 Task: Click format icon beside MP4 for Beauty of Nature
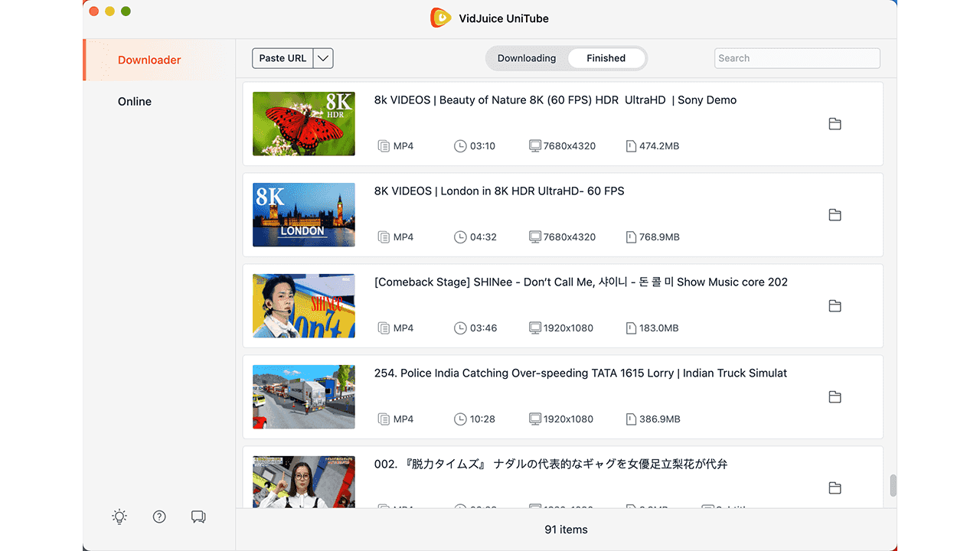[384, 146]
